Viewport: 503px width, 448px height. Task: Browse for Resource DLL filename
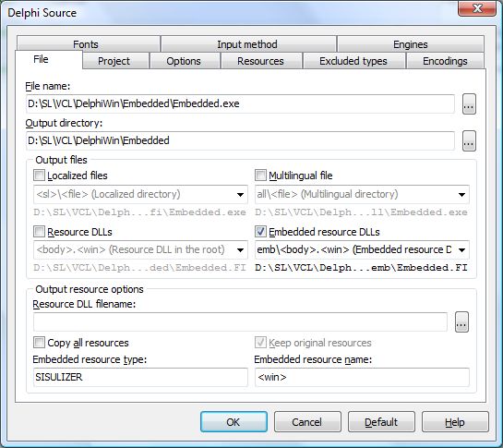461,321
